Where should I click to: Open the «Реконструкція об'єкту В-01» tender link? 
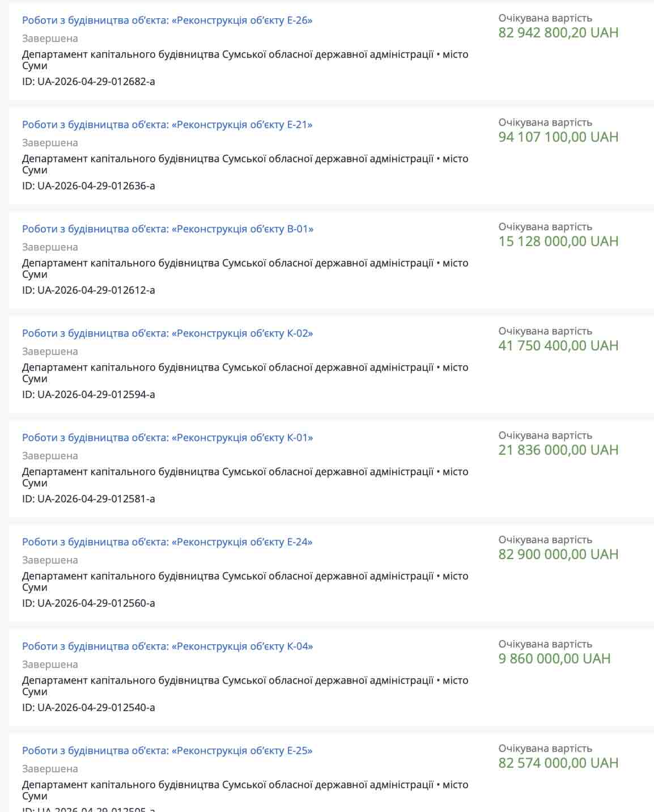pyautogui.click(x=168, y=229)
